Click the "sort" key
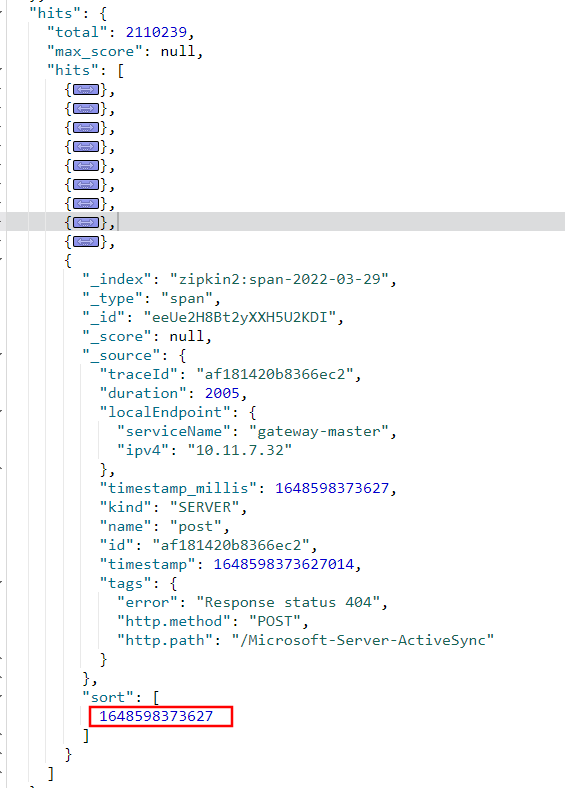The width and height of the screenshot is (565, 788). [112, 698]
